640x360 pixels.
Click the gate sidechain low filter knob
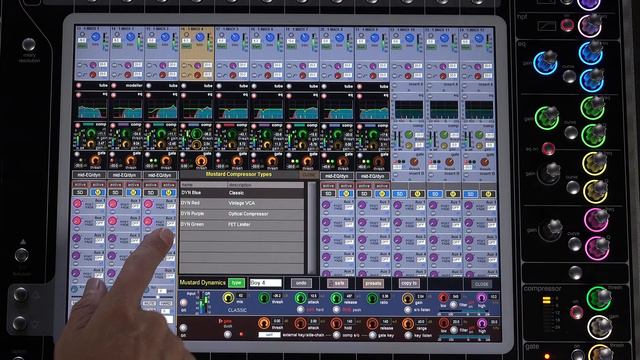click(x=443, y=323)
